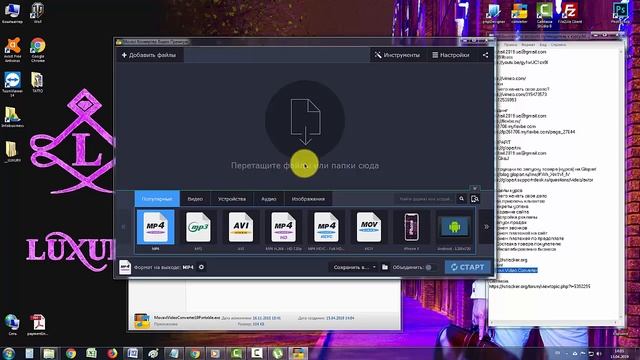Open Вид menu in Notepad window
The image size is (640, 360).
pos(543,44)
